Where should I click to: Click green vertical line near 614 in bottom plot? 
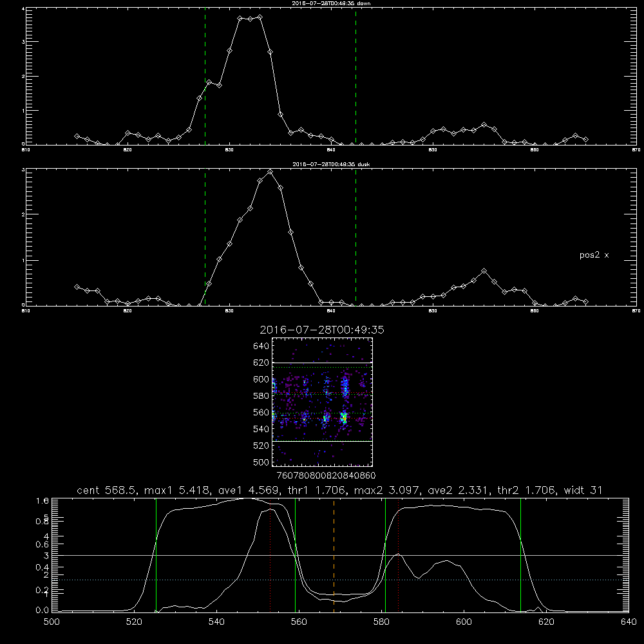(x=520, y=556)
